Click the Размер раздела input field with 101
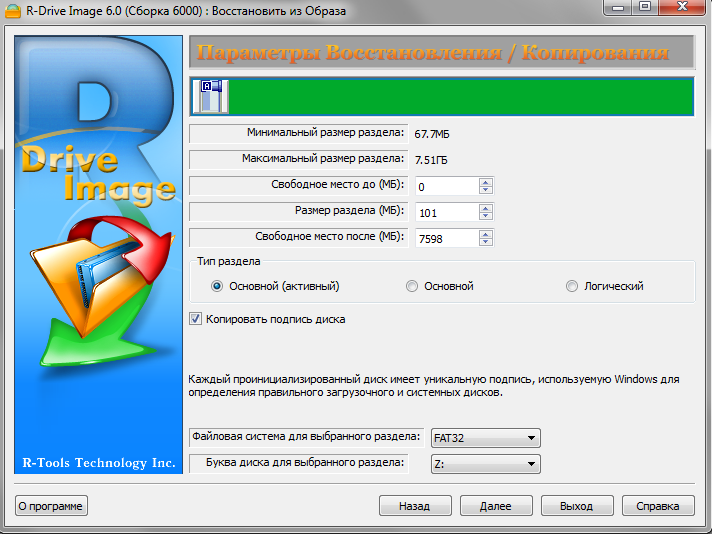The height and width of the screenshot is (534, 712). click(x=447, y=212)
